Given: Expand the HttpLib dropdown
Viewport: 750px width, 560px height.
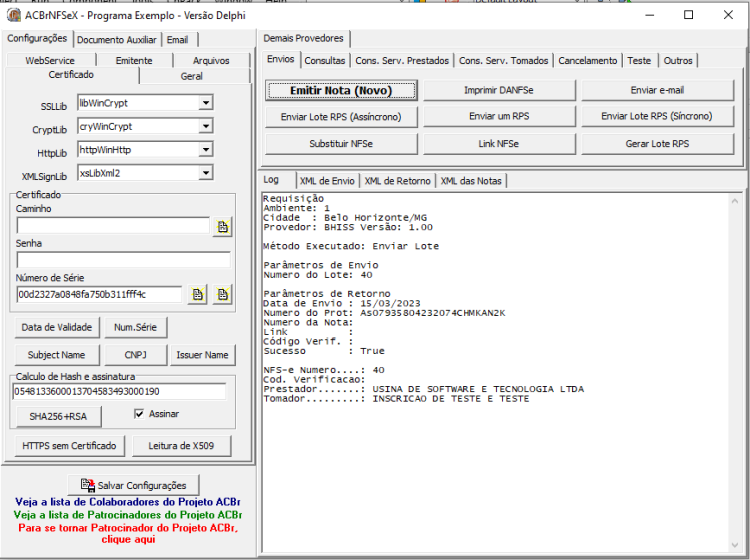Looking at the screenshot, I should 206,150.
